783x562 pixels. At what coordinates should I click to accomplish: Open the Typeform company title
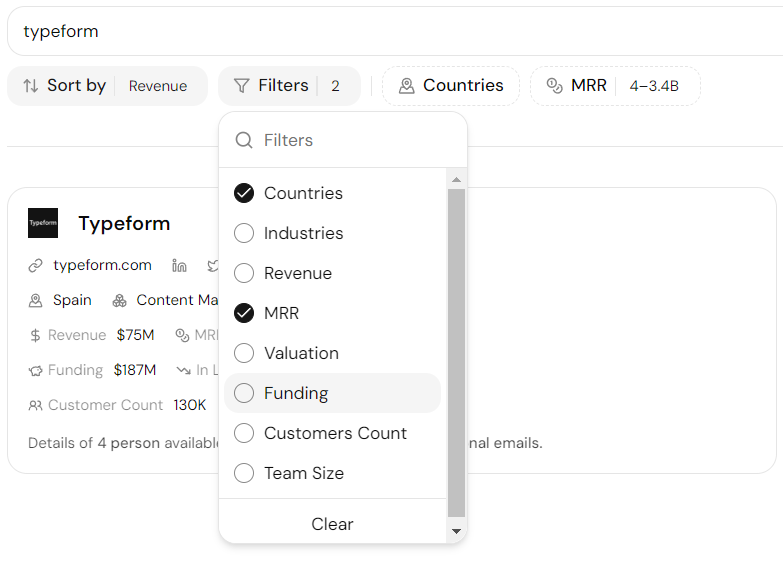click(124, 223)
